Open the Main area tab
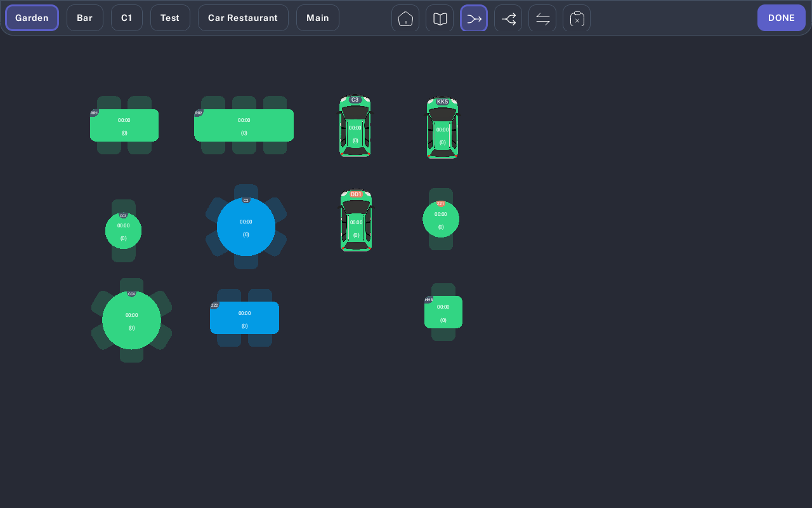The height and width of the screenshot is (508, 812). 318,18
